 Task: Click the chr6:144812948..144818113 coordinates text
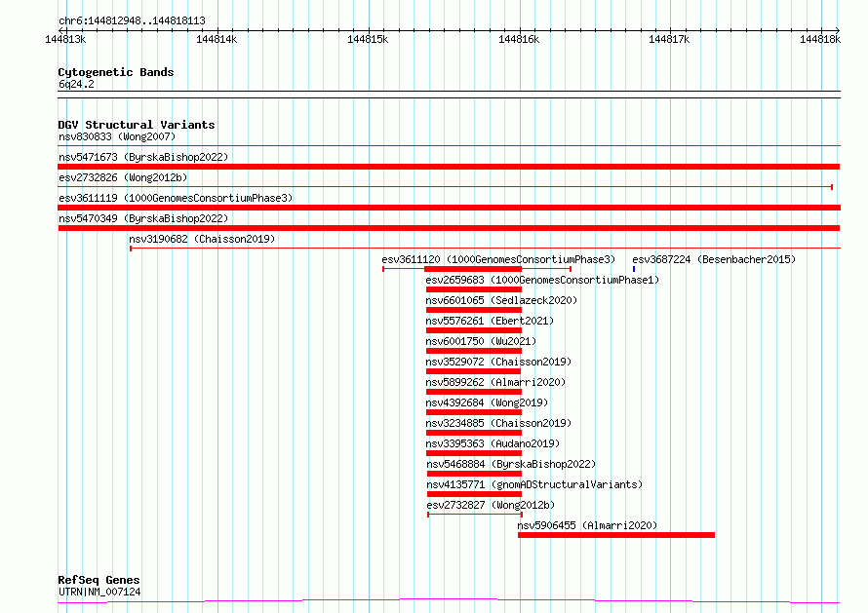point(132,20)
